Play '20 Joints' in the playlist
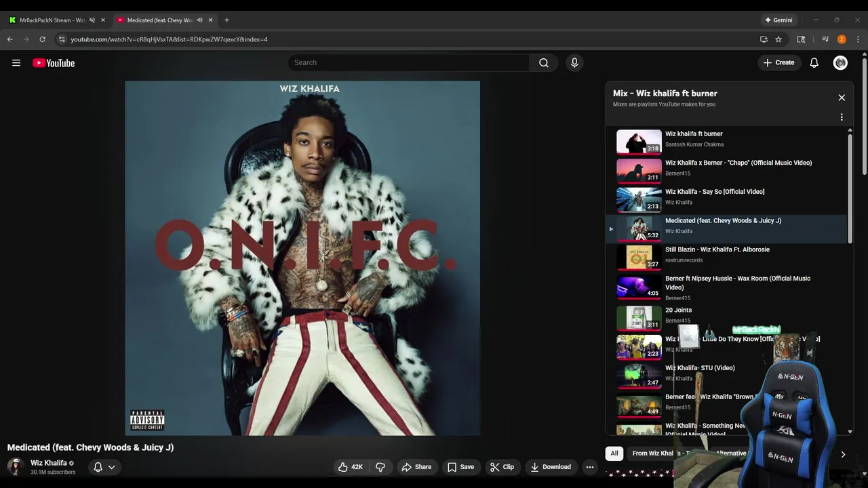Image resolution: width=868 pixels, height=488 pixels. (x=727, y=317)
